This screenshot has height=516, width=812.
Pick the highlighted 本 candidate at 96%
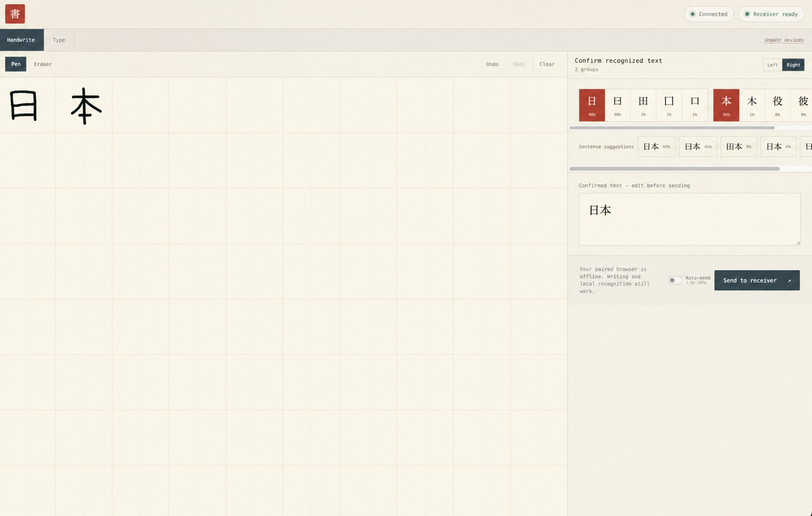click(726, 105)
